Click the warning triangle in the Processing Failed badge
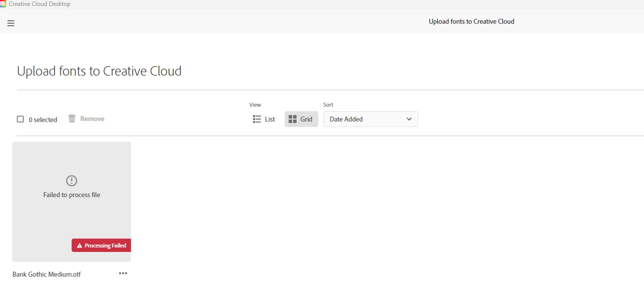Viewport: 644px width, 288px height. click(80, 246)
